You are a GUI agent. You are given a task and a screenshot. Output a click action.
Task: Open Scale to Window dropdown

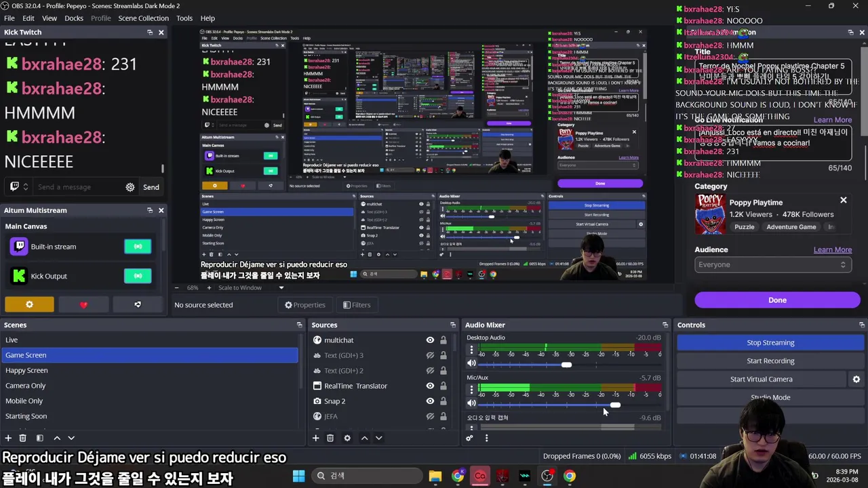point(252,287)
